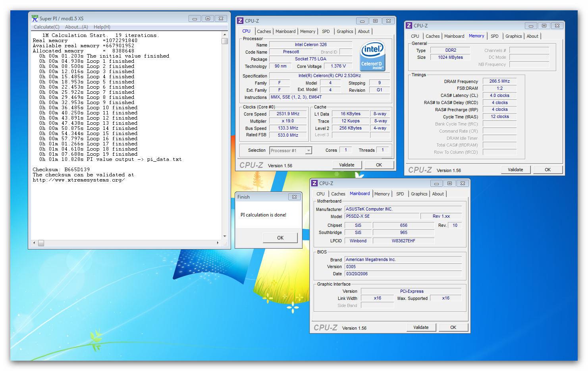
Task: Click the FSB:DRAM 1:2 value
Action: (x=499, y=88)
